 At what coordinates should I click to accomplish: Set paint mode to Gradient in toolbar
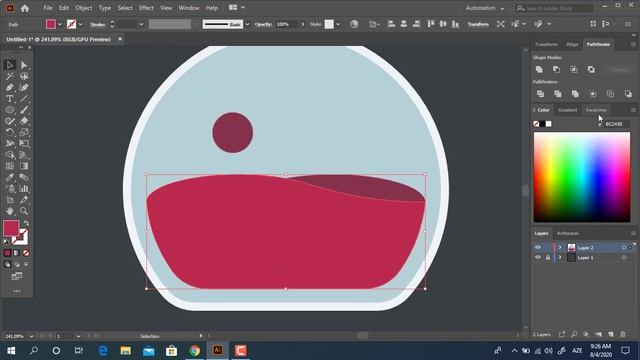[17, 253]
